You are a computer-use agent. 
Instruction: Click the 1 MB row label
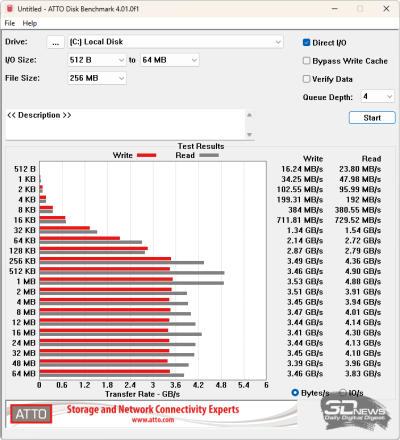(x=26, y=281)
